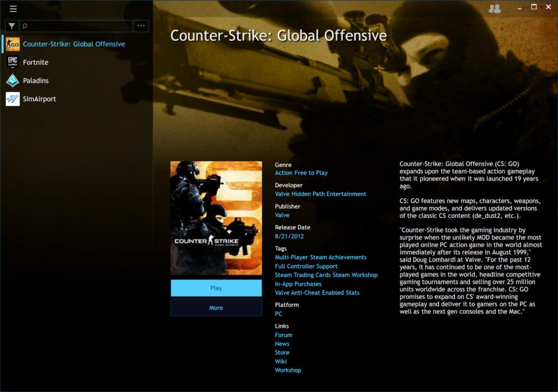558x392 pixels.
Task: Maximize the Playnite window
Action: coord(534,7)
